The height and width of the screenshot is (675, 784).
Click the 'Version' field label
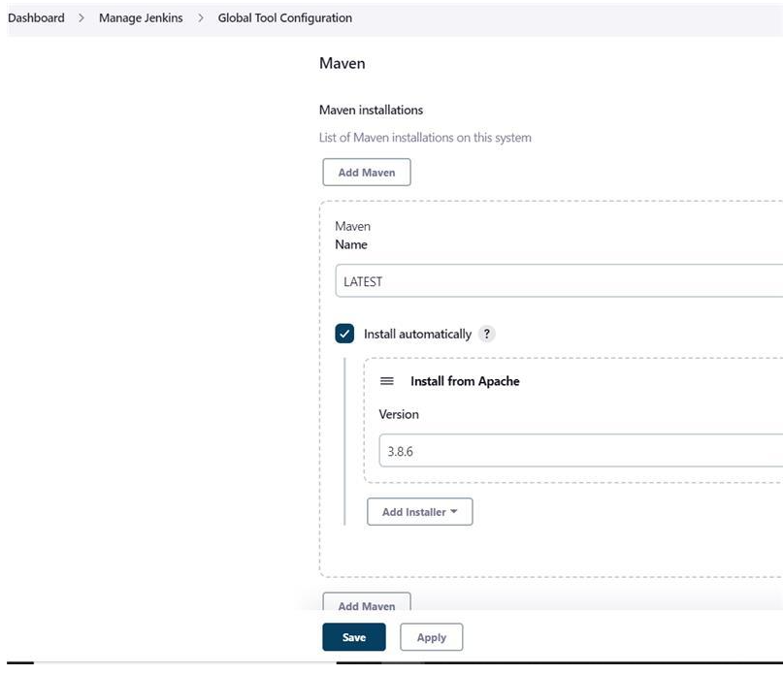[399, 414]
